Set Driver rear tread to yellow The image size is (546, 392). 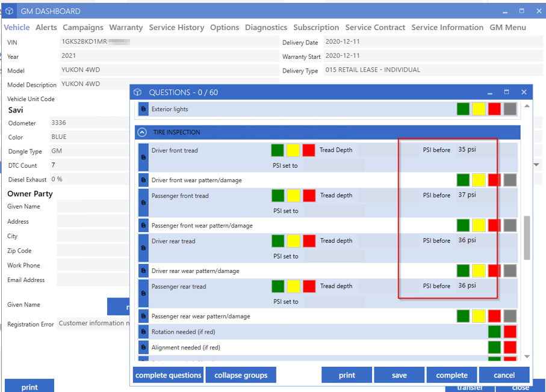(294, 240)
